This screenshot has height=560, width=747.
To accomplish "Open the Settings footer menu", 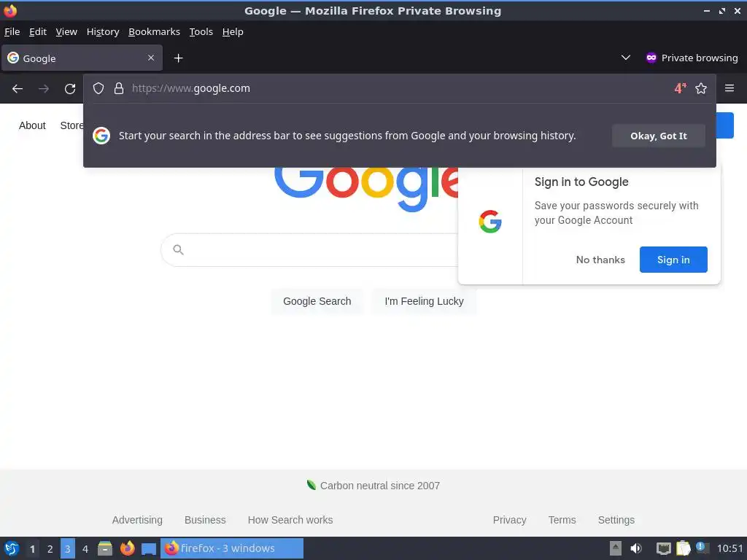I will coord(616,520).
